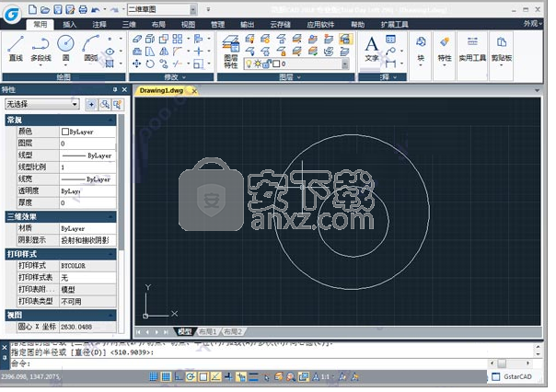
Task: Open the 特性 ribbon panel button
Action: point(445,52)
